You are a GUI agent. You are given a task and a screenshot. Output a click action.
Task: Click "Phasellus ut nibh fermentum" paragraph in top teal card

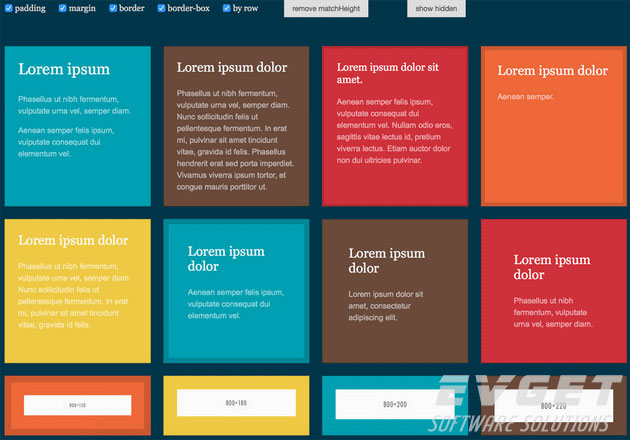(74, 105)
